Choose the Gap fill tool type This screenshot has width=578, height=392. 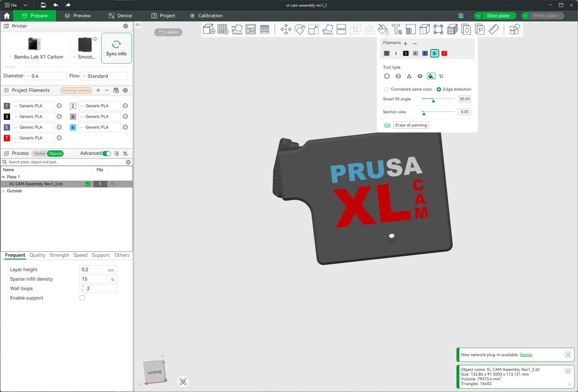click(441, 76)
